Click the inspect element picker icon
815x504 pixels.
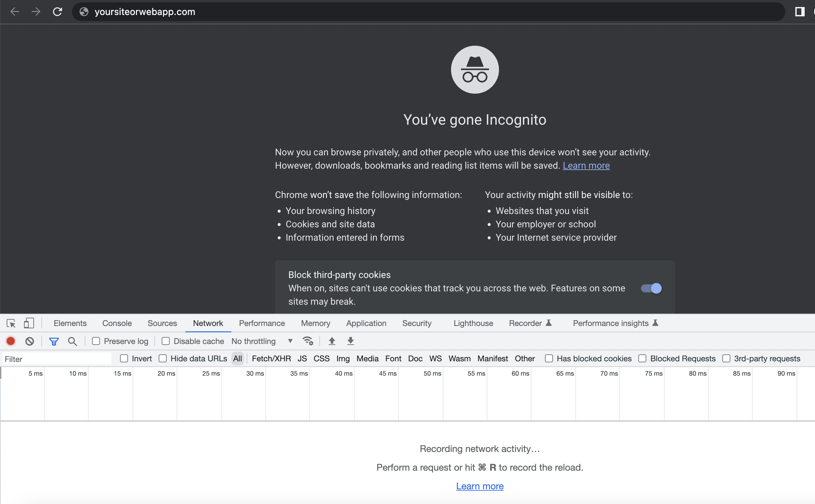(x=11, y=323)
